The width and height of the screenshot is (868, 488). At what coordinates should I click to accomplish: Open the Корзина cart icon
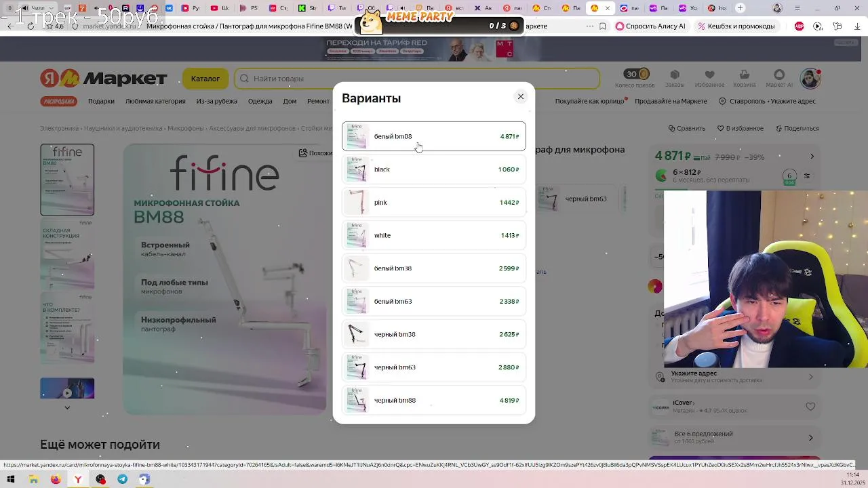click(x=744, y=78)
